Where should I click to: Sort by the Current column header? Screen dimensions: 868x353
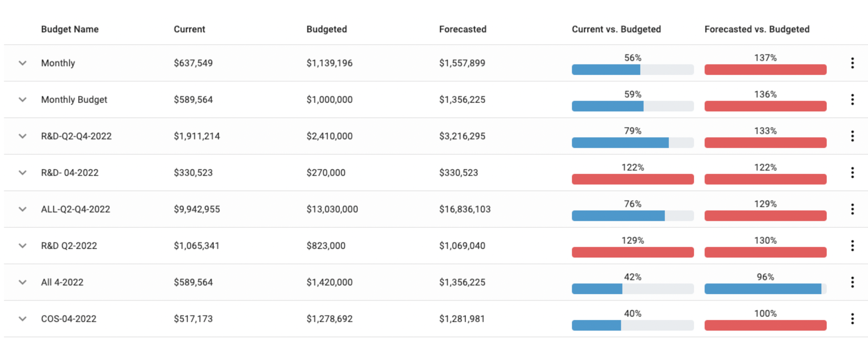pyautogui.click(x=190, y=29)
